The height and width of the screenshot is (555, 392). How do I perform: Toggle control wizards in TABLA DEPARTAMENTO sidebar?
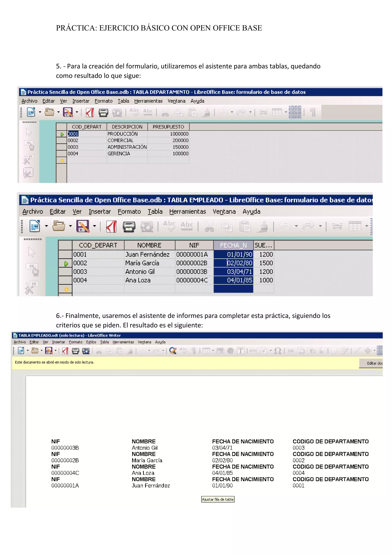pos(29,159)
